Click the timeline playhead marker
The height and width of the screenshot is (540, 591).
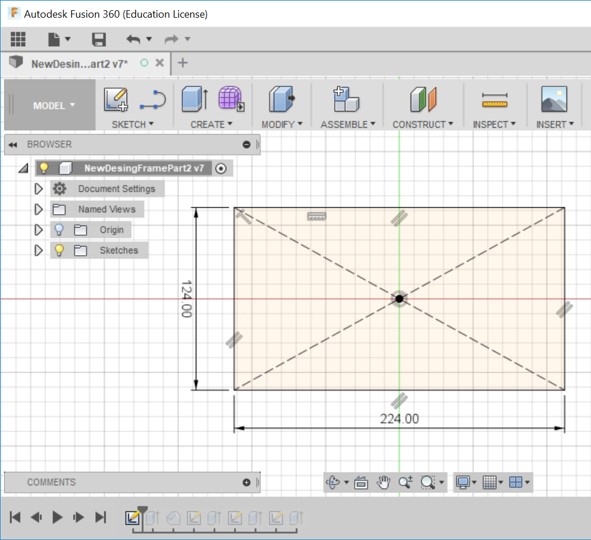[x=142, y=510]
